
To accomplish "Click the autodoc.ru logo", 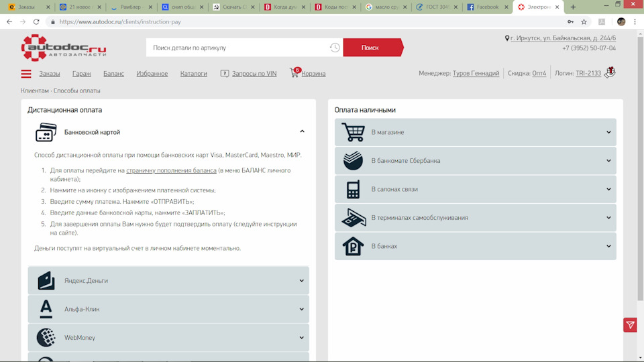I will click(64, 48).
